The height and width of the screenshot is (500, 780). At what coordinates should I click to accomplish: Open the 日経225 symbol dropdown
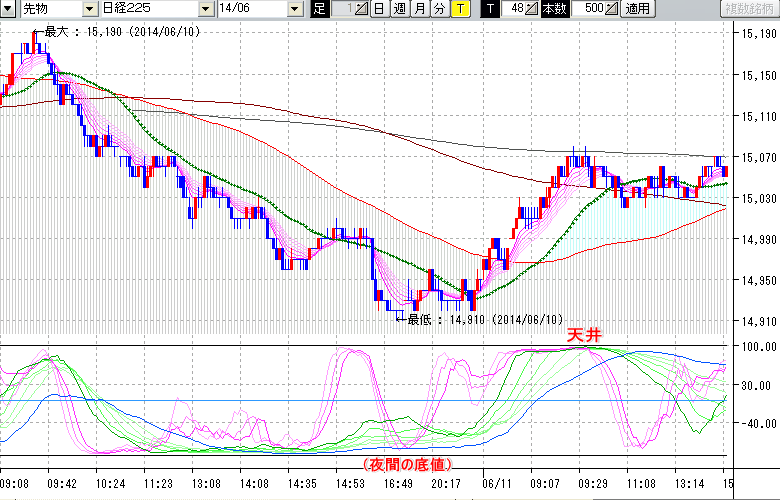(206, 9)
